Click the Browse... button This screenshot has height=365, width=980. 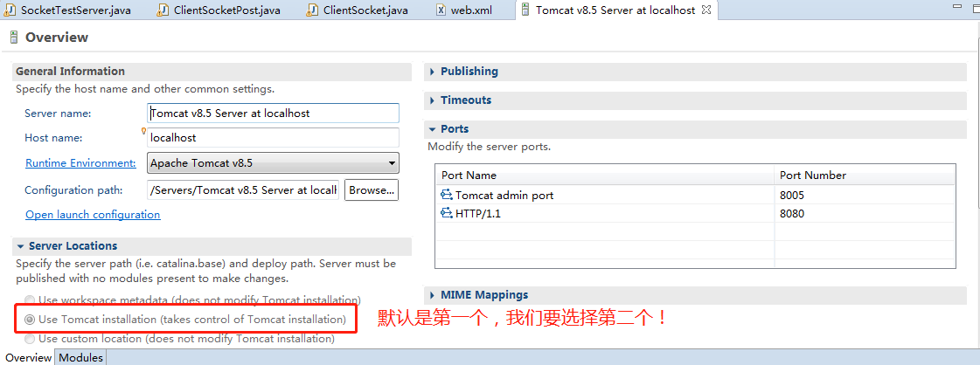coord(372,190)
